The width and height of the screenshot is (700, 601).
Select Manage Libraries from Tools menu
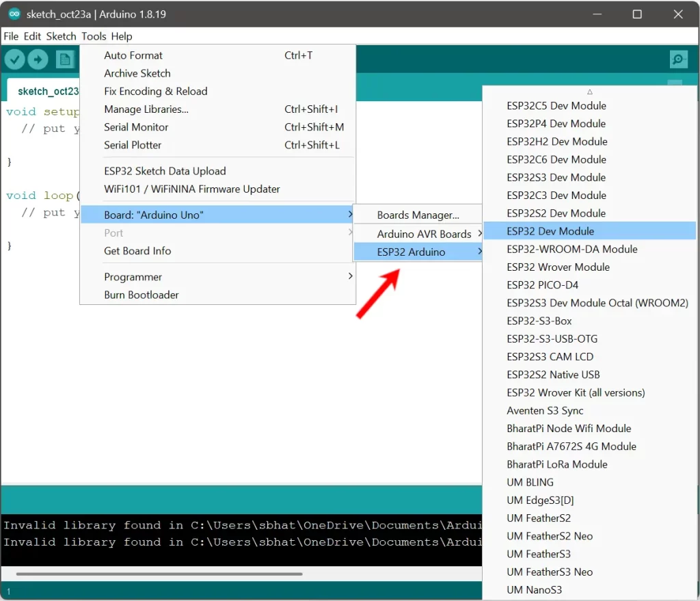click(146, 109)
